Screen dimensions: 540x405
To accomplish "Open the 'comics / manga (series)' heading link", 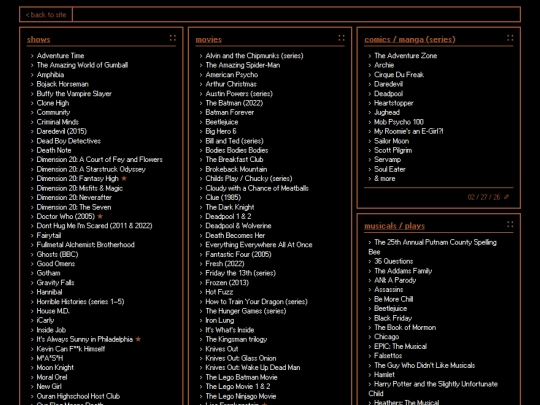I will [x=410, y=39].
